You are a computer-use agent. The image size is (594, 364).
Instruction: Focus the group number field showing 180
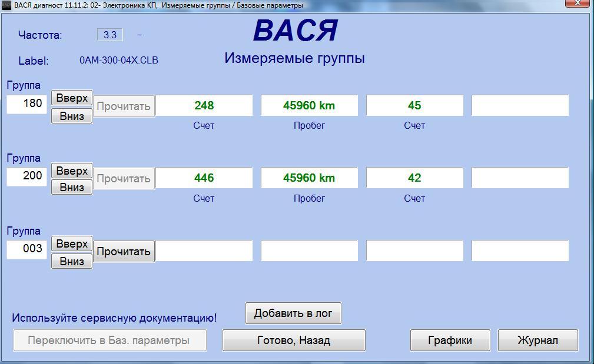click(x=26, y=104)
